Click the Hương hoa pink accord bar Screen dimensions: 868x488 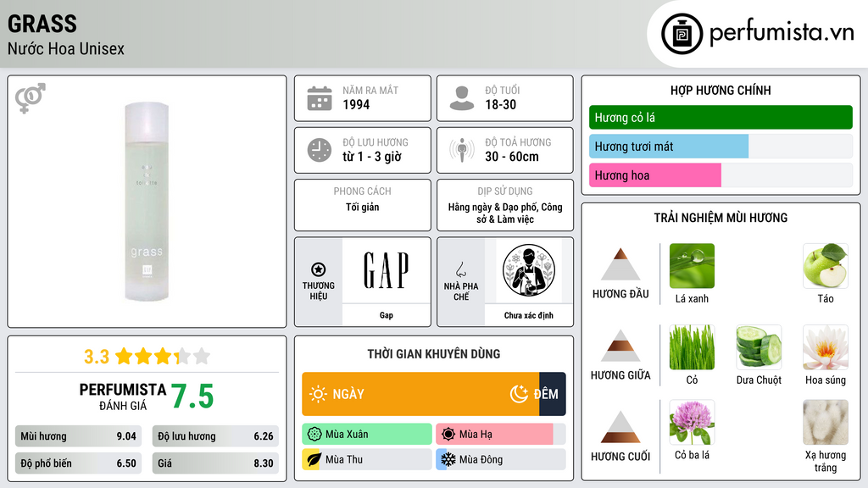(655, 175)
